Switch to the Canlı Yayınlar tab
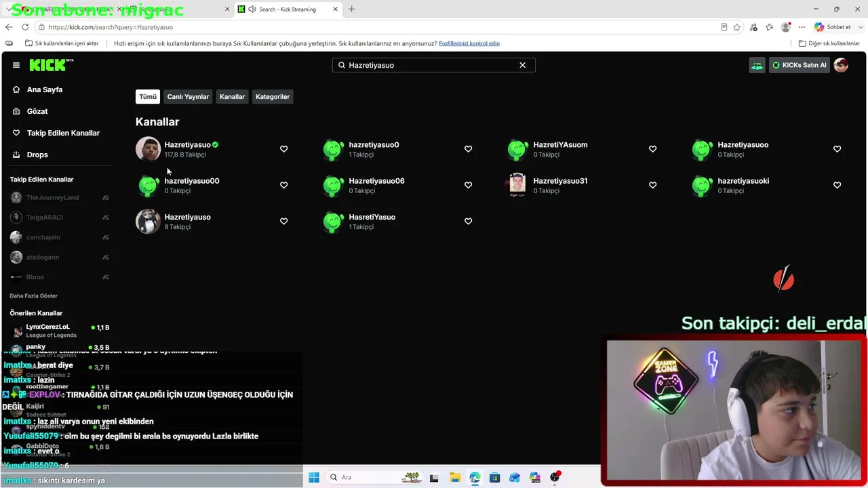This screenshot has height=488, width=868. click(x=188, y=97)
